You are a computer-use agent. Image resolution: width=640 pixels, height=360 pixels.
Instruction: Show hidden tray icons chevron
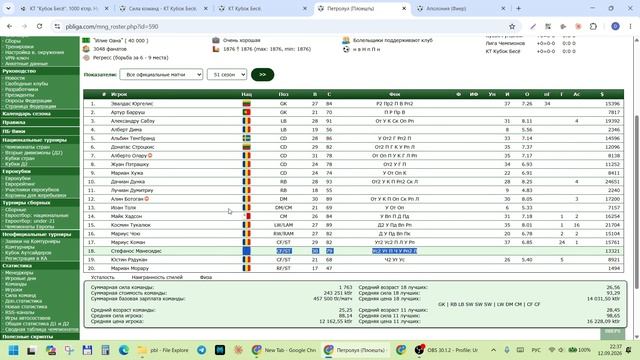[x=493, y=350]
